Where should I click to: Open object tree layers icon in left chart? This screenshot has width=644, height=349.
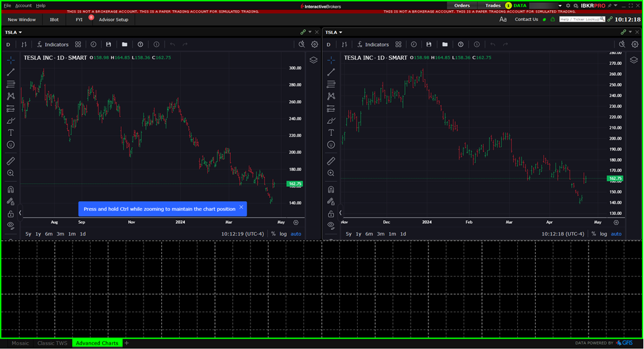coord(313,60)
